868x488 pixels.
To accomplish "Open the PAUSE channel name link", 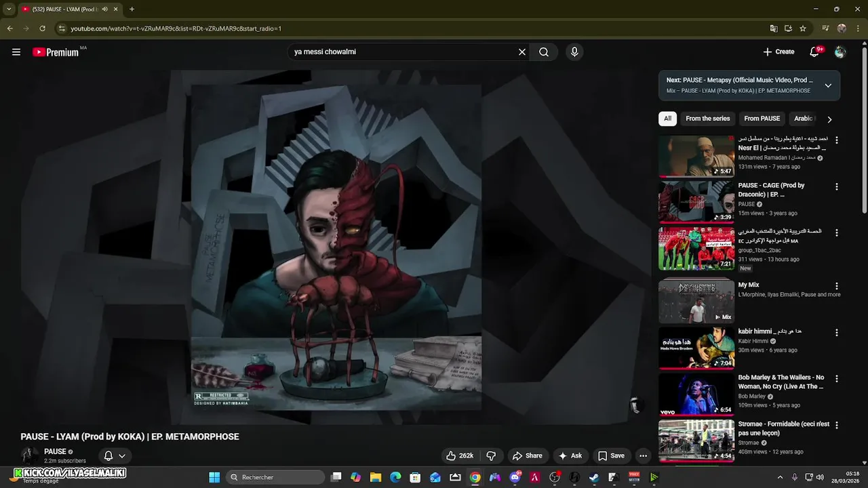I will pyautogui.click(x=55, y=451).
